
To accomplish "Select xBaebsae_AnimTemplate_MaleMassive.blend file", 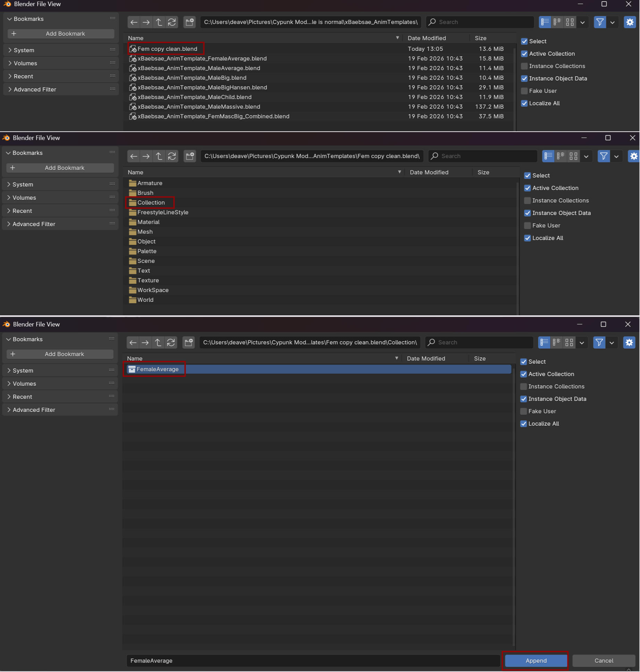I will (199, 107).
